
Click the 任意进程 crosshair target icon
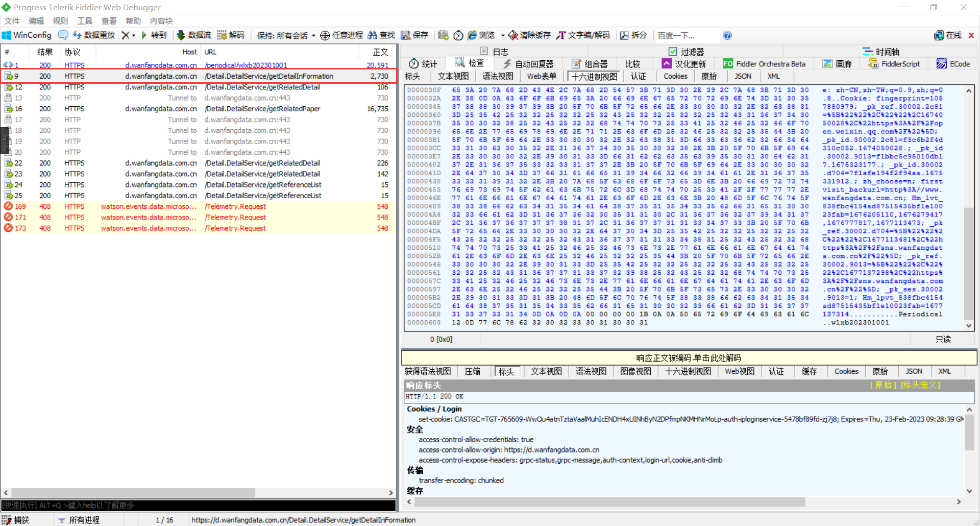tap(325, 35)
